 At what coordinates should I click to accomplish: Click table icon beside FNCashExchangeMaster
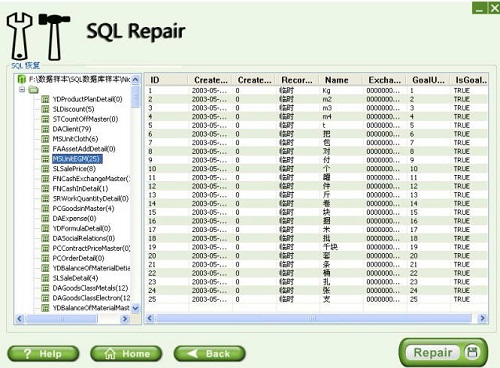tap(45, 179)
